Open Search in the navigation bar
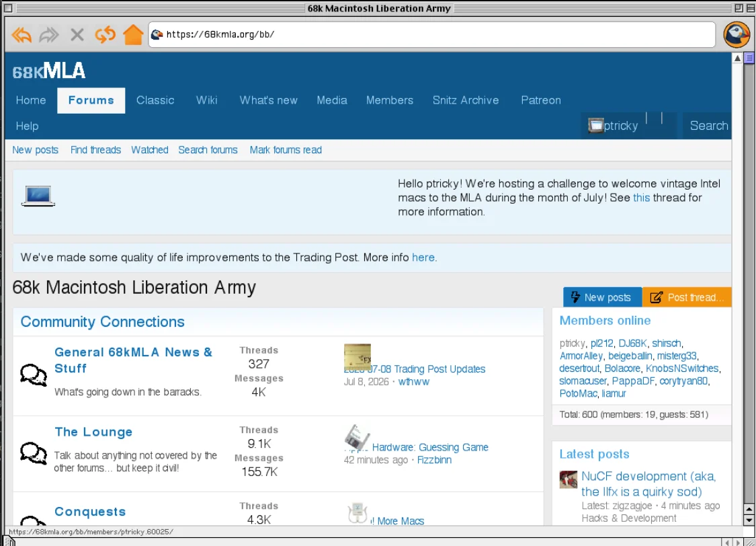756x546 pixels. (x=708, y=126)
